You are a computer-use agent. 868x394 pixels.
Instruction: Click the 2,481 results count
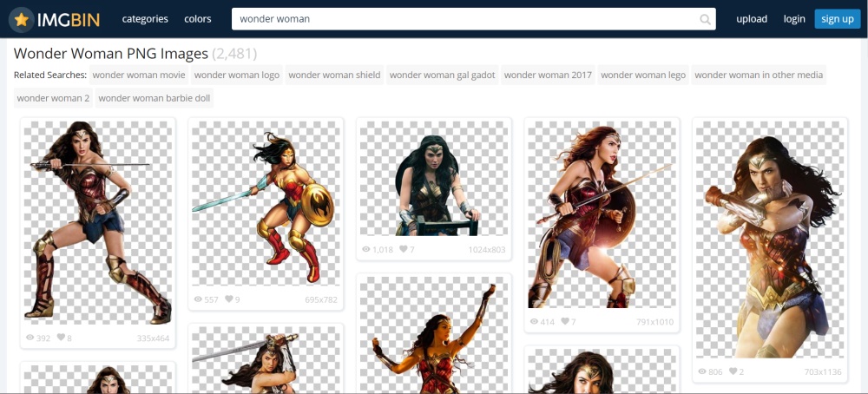[234, 54]
